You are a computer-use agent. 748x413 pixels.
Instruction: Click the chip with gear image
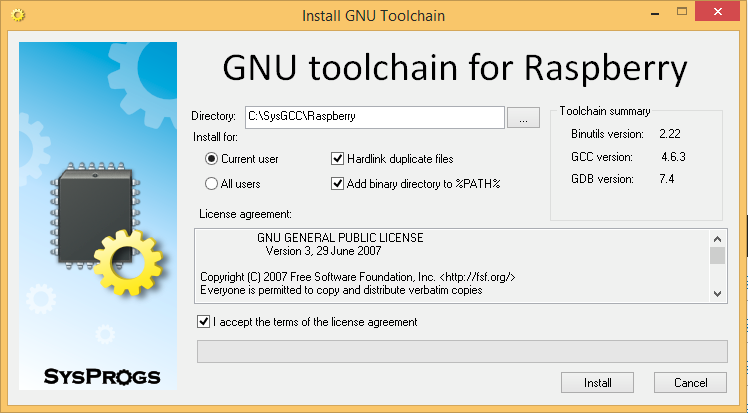106,228
